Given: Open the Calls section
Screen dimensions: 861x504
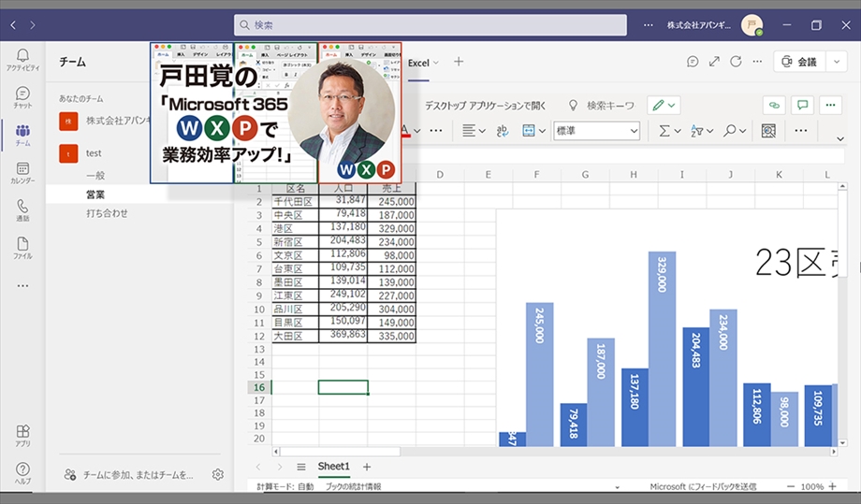Looking at the screenshot, I should click(22, 210).
